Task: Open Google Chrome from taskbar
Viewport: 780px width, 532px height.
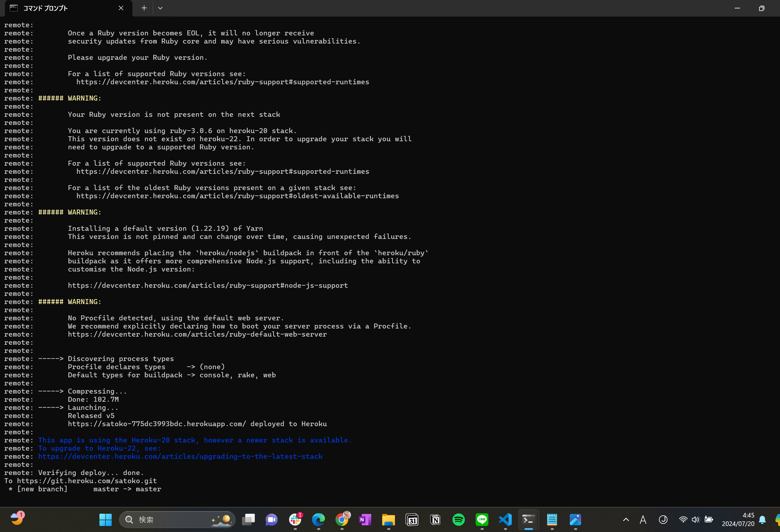Action: coord(342,519)
